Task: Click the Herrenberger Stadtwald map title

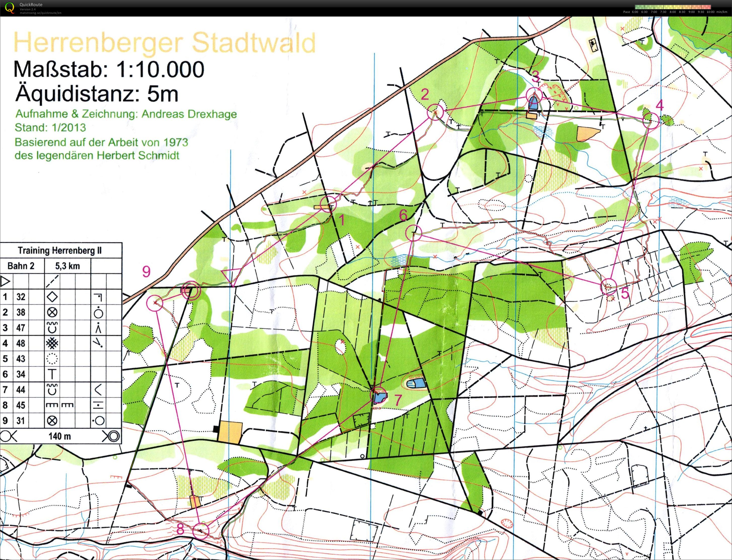Action: 164,43
